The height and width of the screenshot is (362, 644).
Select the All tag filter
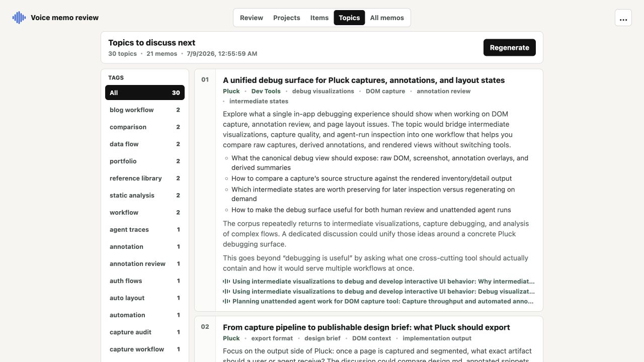(145, 93)
